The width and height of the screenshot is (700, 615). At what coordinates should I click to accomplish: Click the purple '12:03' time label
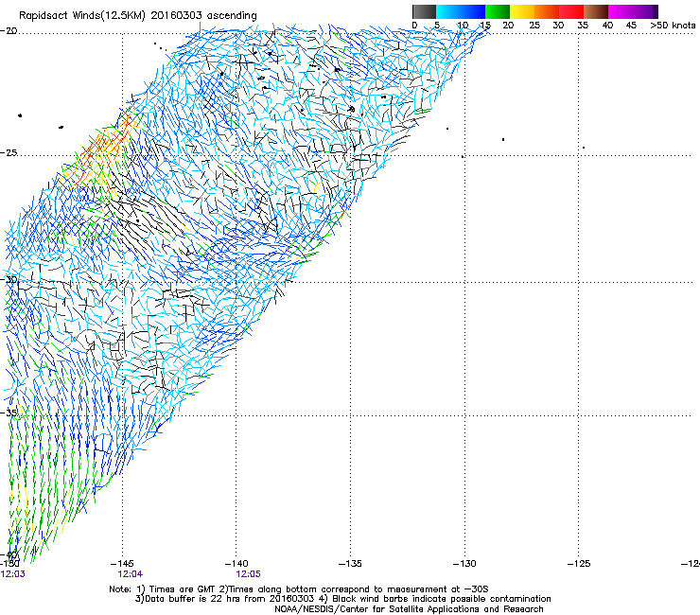pos(13,574)
